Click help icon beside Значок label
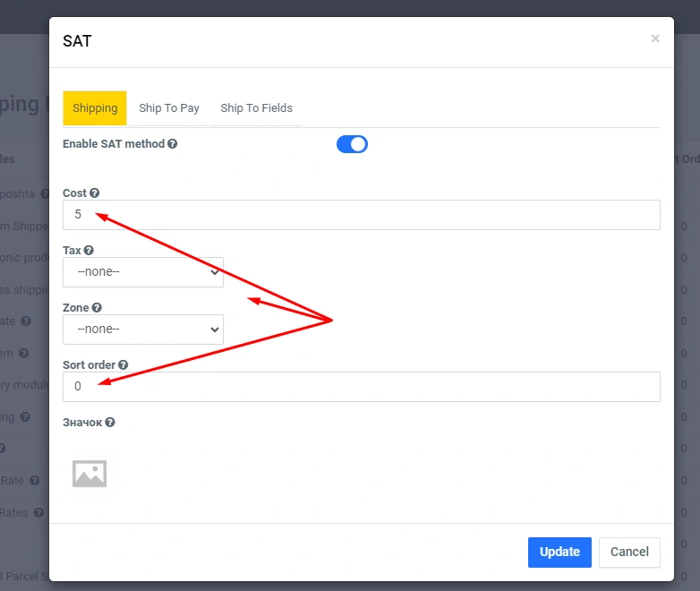This screenshot has height=591, width=700. [110, 423]
